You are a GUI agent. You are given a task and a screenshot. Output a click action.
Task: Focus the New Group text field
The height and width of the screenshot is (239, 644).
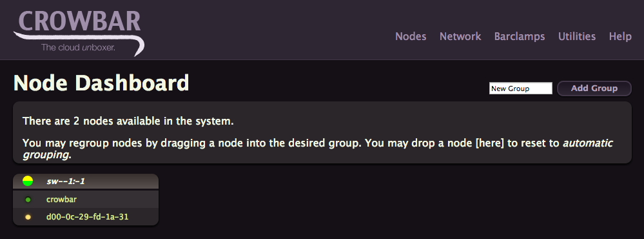tap(521, 88)
